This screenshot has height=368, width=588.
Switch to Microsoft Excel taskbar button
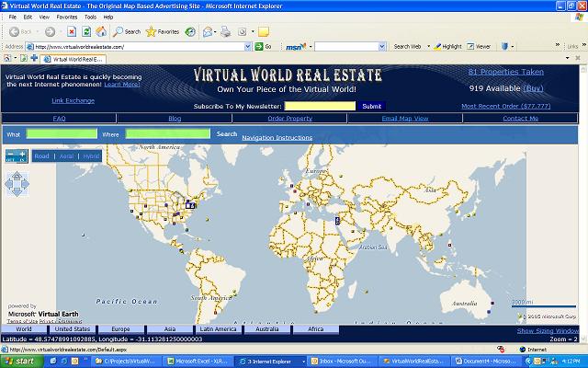coord(198,362)
